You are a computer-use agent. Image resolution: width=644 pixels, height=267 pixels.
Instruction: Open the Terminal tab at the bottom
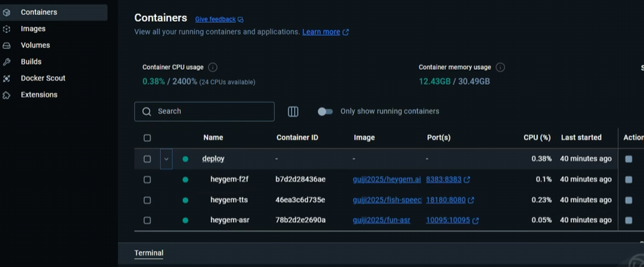tap(148, 253)
